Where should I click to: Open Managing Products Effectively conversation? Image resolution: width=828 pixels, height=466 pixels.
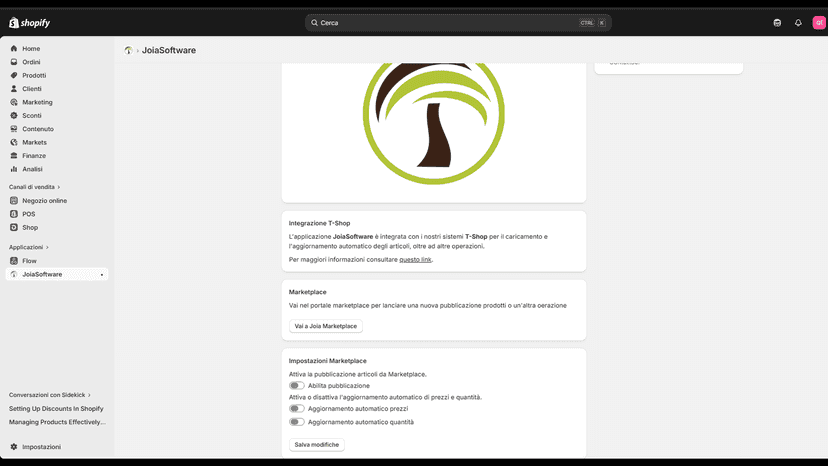57,422
